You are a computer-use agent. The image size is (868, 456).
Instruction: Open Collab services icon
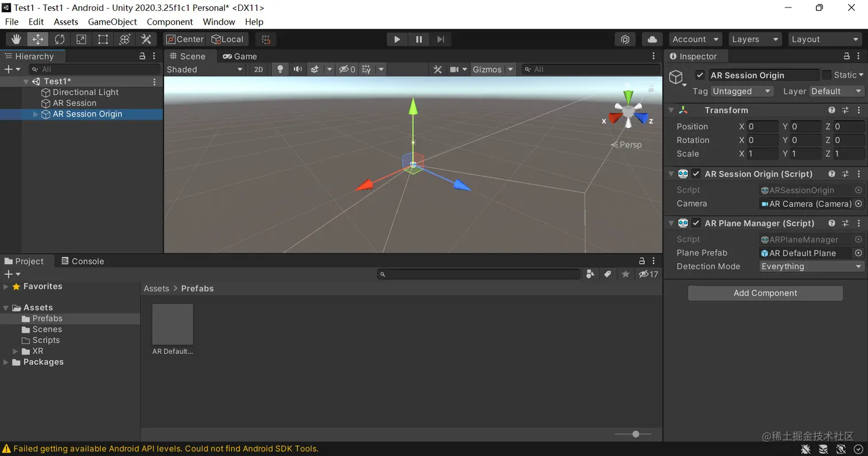coord(625,39)
